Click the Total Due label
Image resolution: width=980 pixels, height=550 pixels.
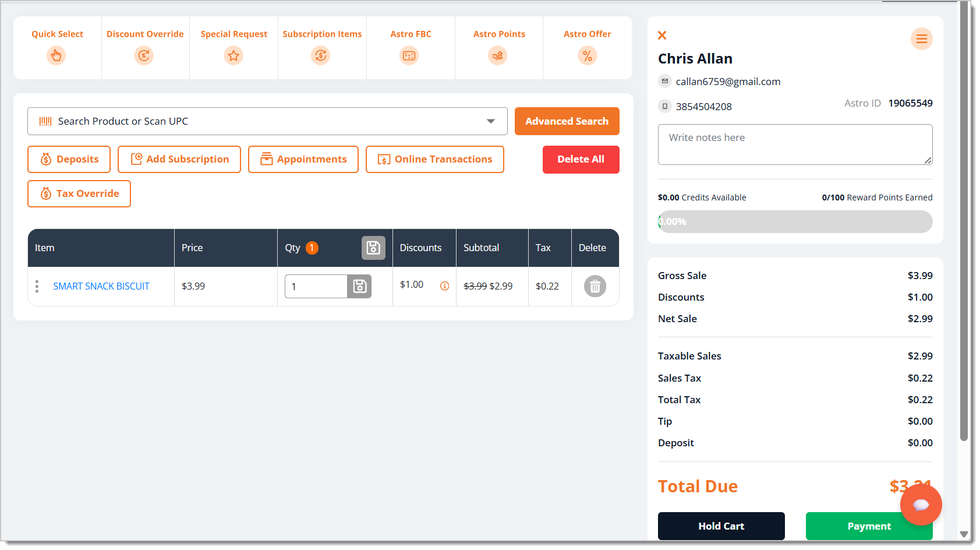698,486
